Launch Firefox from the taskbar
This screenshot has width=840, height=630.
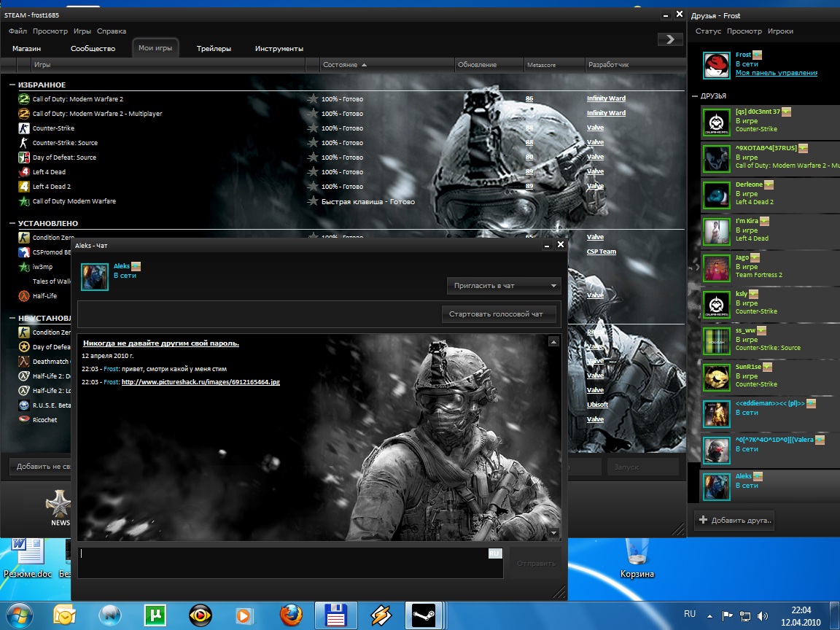tap(291, 615)
